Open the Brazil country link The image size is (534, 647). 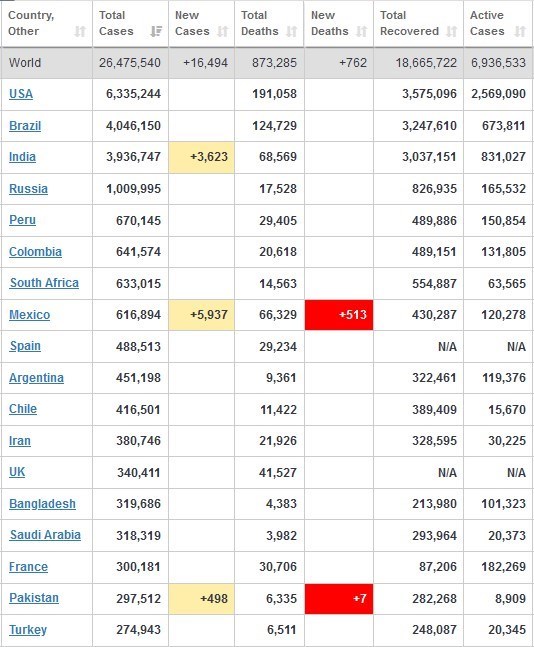(25, 125)
